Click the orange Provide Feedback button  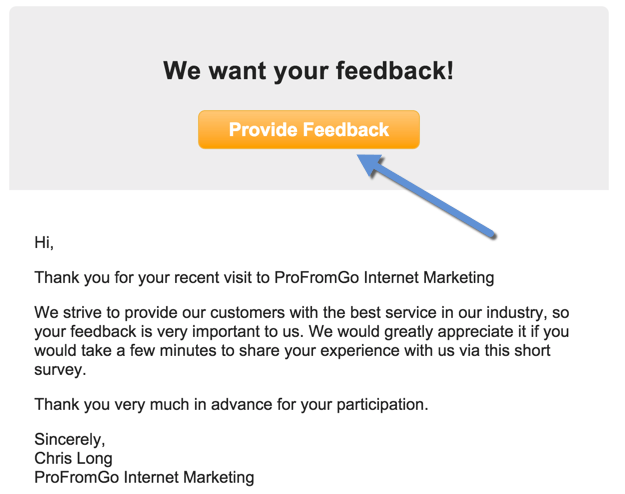(x=309, y=130)
